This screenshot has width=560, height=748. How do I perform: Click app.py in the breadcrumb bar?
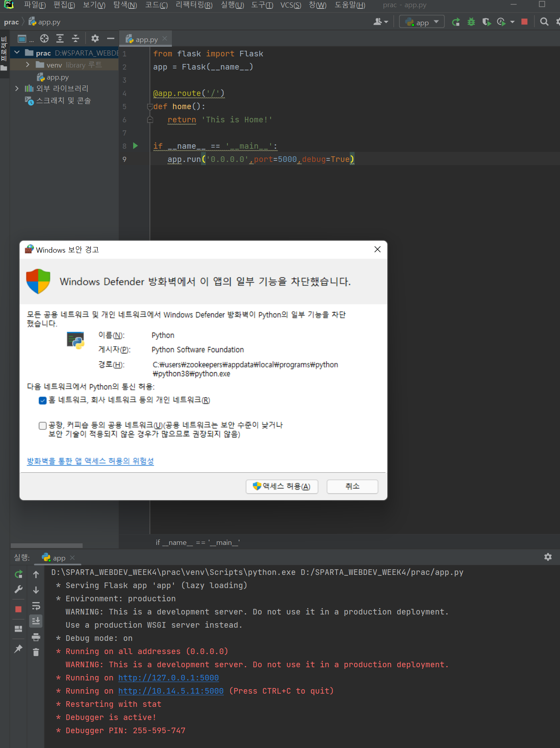[x=45, y=22]
